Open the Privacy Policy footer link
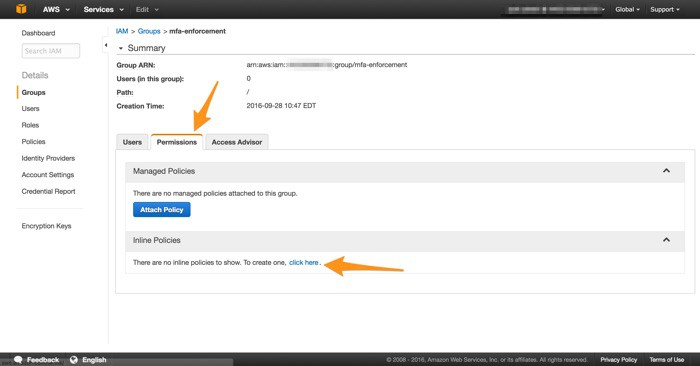The width and height of the screenshot is (700, 366). (x=618, y=360)
